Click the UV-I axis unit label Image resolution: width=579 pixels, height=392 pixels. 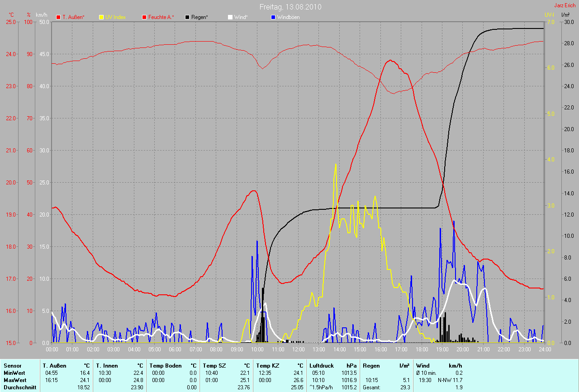[549, 15]
